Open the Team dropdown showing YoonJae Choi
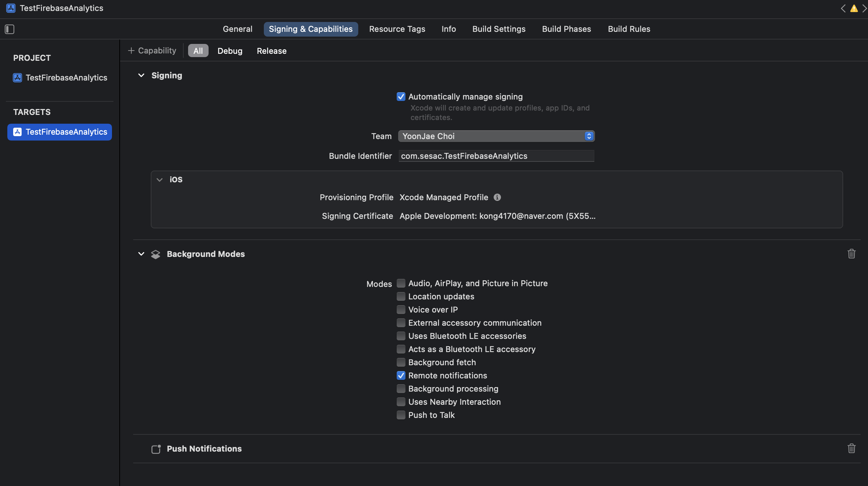868x486 pixels. coord(496,136)
